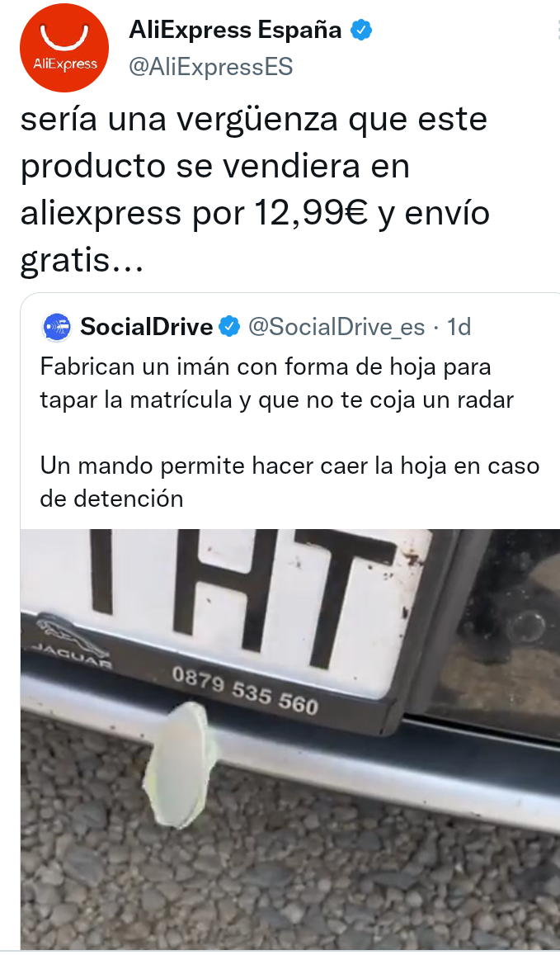Open the SocialDrive account name
The image size is (560, 955).
(146, 327)
